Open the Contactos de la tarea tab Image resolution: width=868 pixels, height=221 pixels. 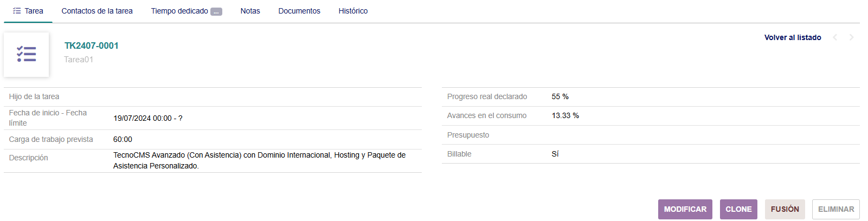tap(97, 11)
